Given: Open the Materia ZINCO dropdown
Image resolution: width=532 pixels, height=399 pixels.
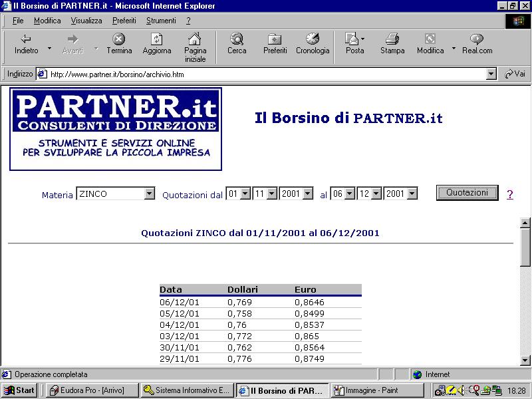Looking at the screenshot, I should pyautogui.click(x=116, y=194).
